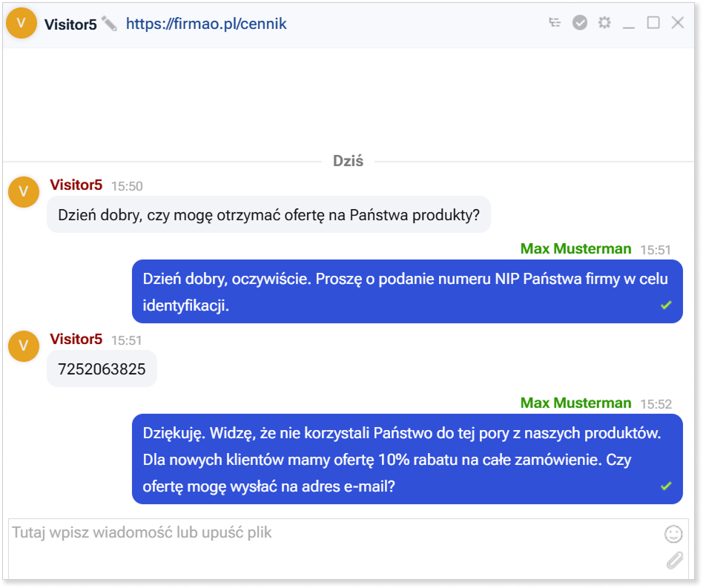Open chat settings via the gear icon

[604, 23]
